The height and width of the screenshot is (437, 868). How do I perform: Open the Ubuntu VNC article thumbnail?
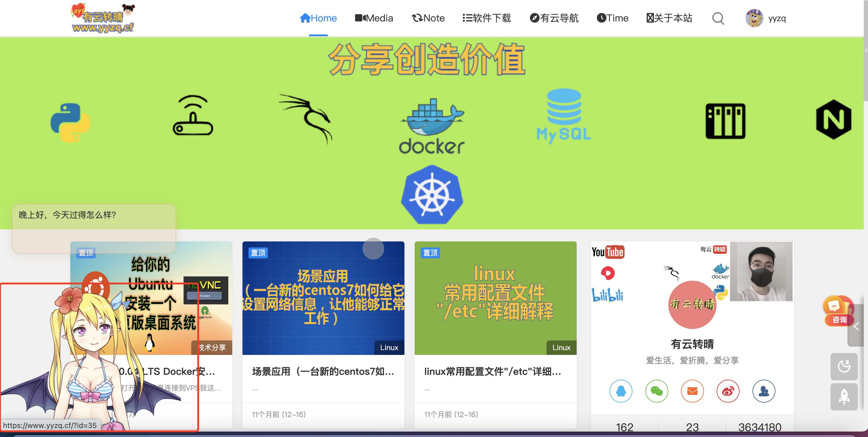151,298
